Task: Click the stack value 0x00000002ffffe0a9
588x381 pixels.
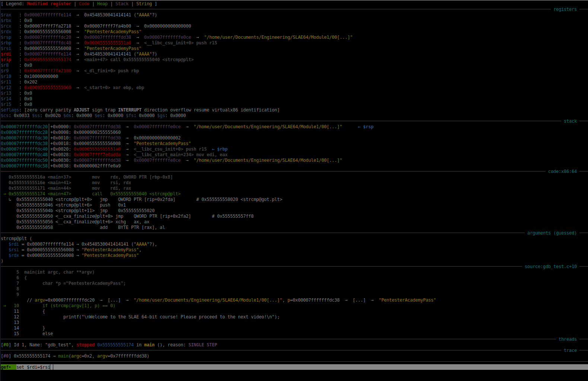Action: (x=97, y=166)
